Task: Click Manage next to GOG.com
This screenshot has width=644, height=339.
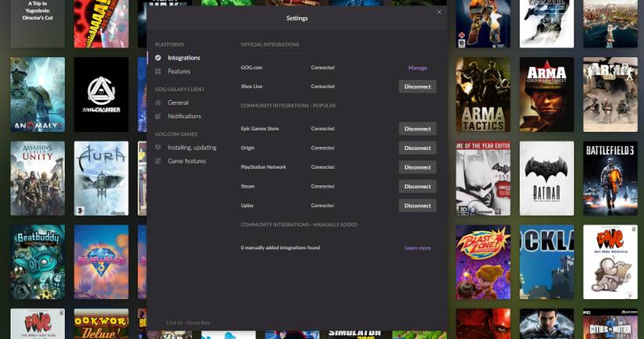Action: point(417,68)
